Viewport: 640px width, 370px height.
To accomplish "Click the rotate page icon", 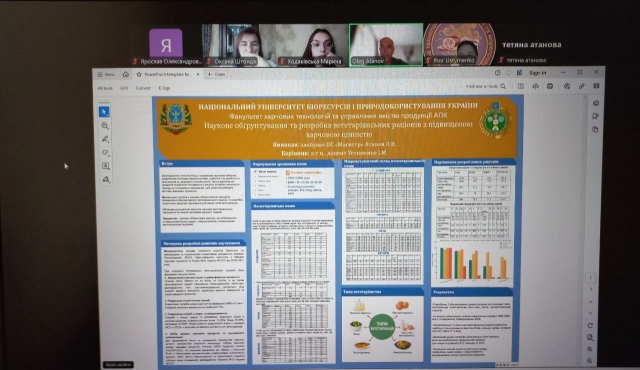I will pos(590,326).
